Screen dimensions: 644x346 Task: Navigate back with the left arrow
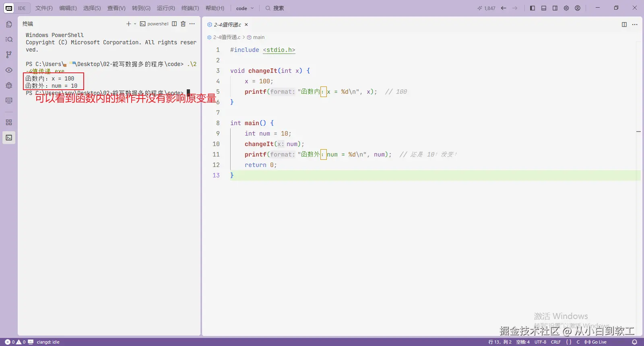pos(504,8)
